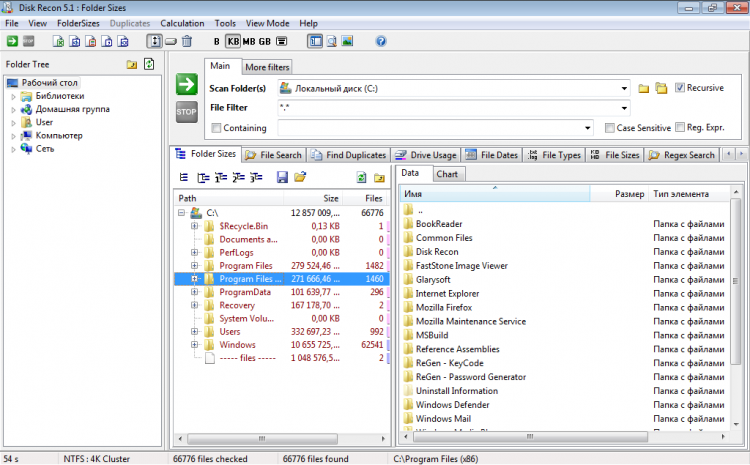Toggle the folder tree panel layout icon
Image resolution: width=750 pixels, height=465 pixels.
click(315, 41)
